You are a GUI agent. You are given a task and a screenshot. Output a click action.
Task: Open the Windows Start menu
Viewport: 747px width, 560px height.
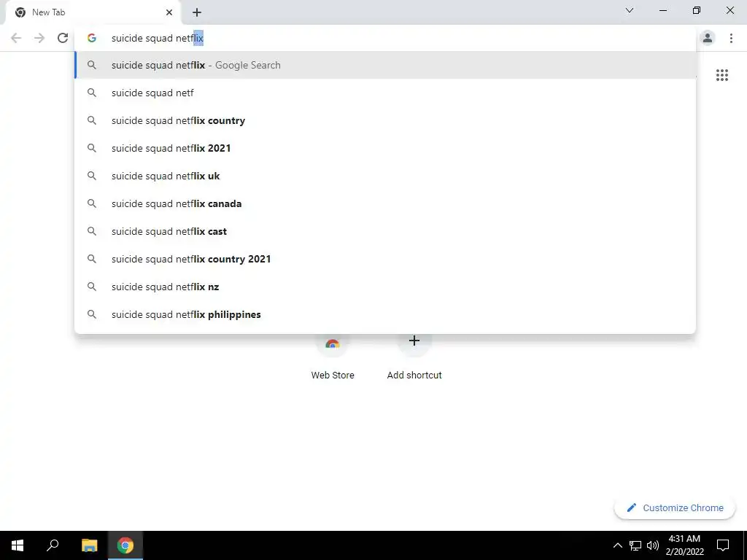(18, 545)
